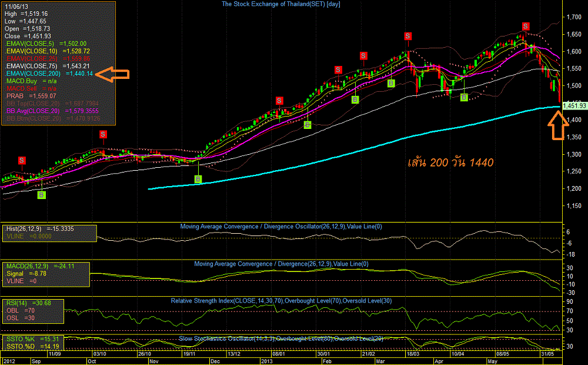
Task: Click the '13/12' date on the time axis
Action: click(x=234, y=354)
